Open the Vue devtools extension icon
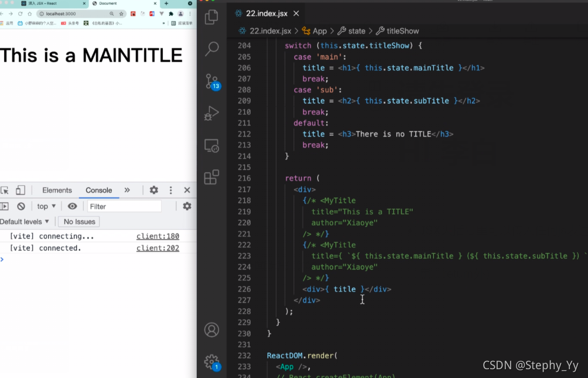 tap(162, 14)
